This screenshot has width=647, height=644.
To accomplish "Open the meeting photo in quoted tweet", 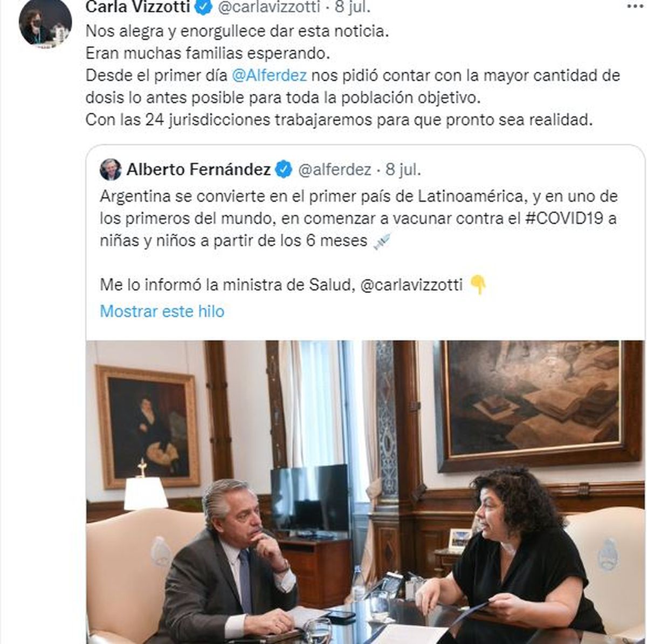I will click(366, 492).
